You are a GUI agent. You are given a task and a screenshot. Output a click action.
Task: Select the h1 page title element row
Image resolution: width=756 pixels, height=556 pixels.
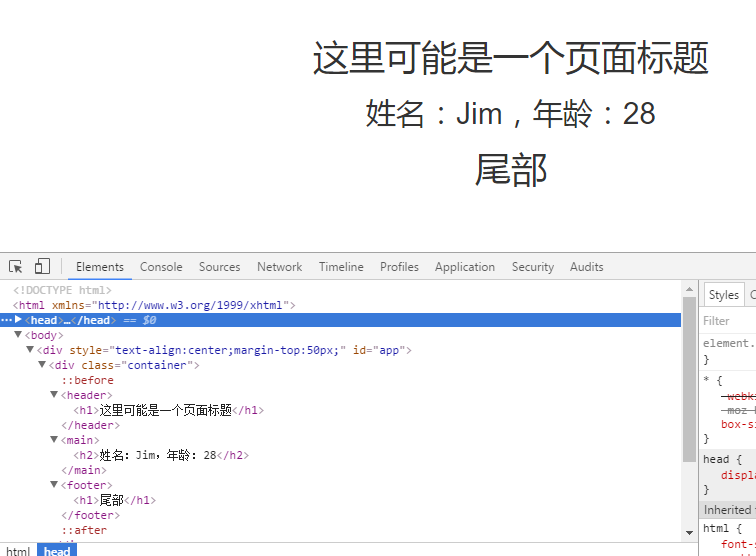[x=168, y=410]
